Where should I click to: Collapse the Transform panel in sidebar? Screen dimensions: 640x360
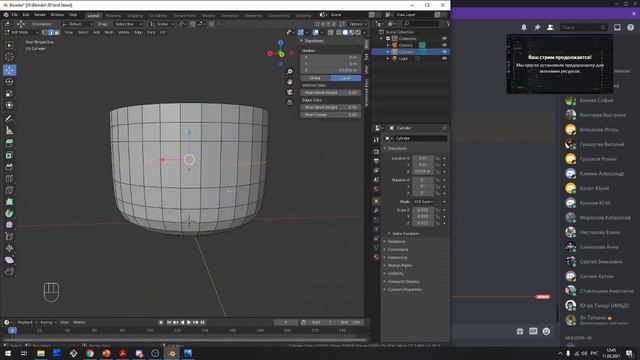coord(313,41)
